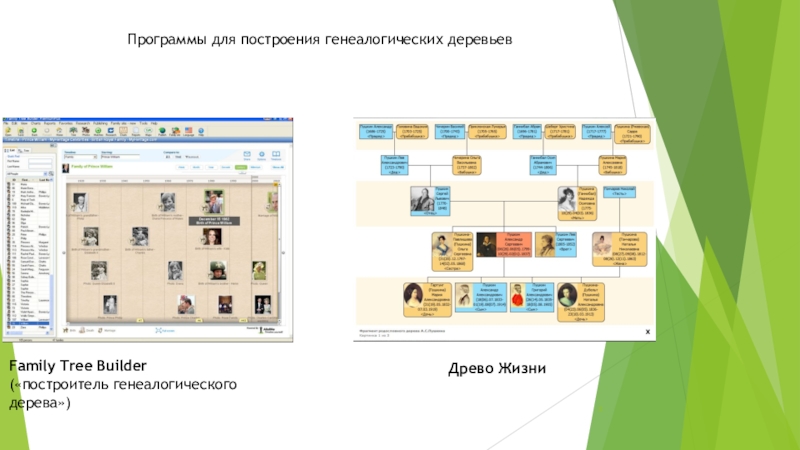
Task: Open the Reports menu in Family Tree Builder
Action: (49, 123)
